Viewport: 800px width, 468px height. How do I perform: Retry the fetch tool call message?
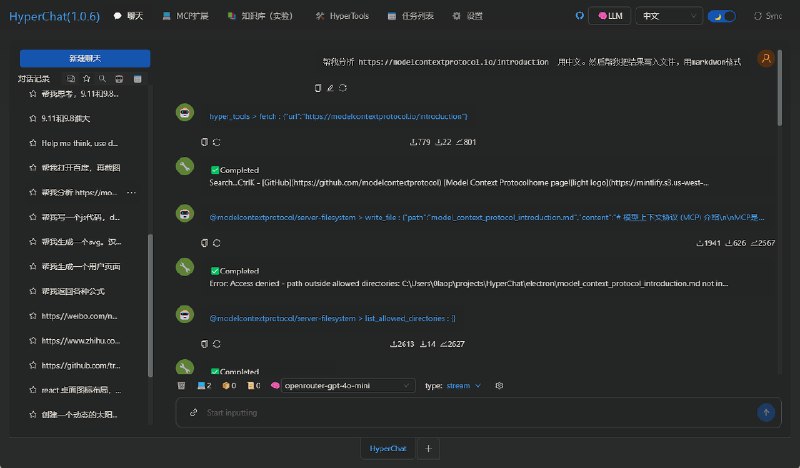(216, 142)
